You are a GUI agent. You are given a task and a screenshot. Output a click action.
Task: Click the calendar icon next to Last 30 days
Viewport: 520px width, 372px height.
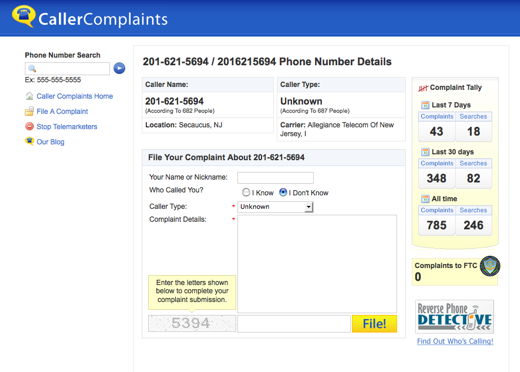pos(425,152)
